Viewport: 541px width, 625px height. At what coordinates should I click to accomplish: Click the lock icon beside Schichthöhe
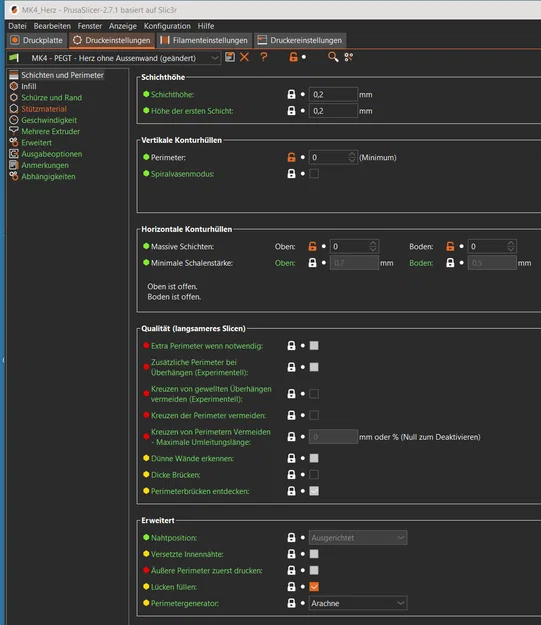coord(291,94)
